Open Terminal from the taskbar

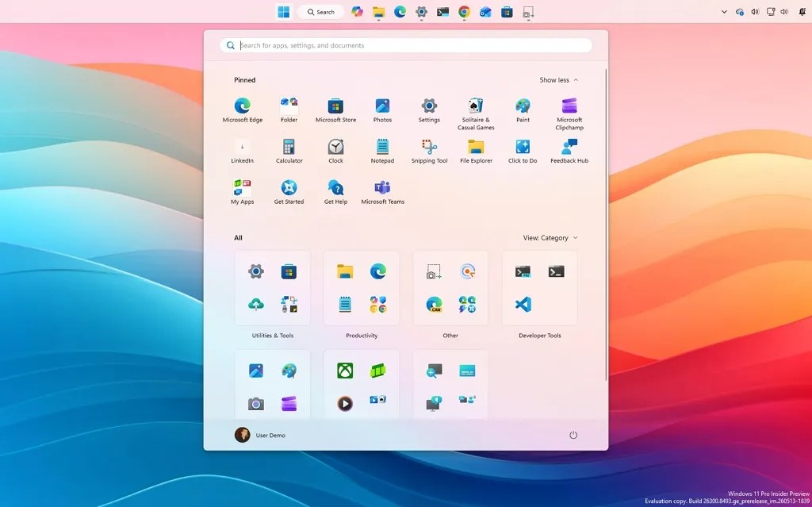click(442, 12)
